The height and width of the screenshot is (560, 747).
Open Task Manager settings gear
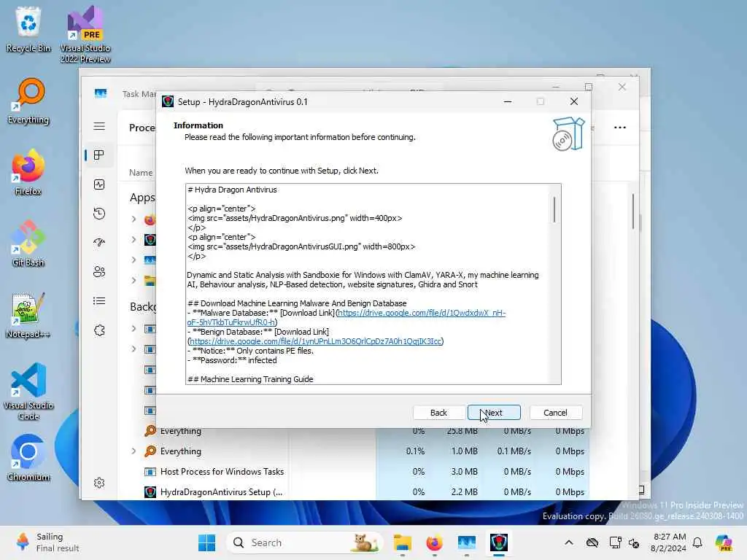coord(99,483)
